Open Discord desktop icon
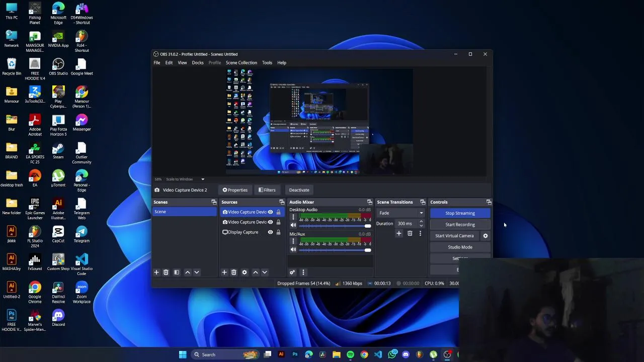The height and width of the screenshot is (362, 644). click(58, 318)
